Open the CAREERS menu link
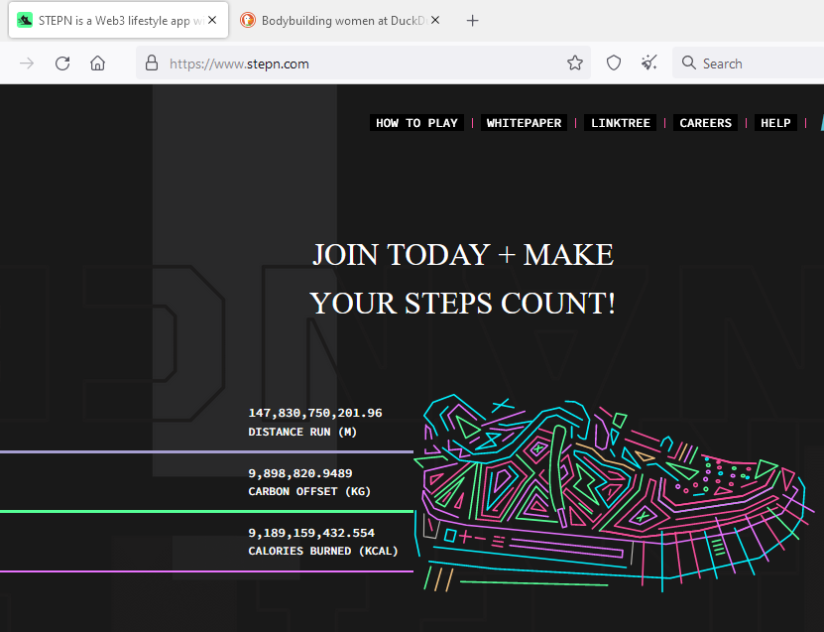 705,123
